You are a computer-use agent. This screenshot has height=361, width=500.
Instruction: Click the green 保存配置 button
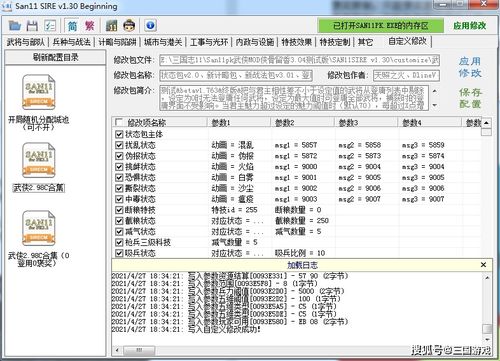click(x=470, y=98)
